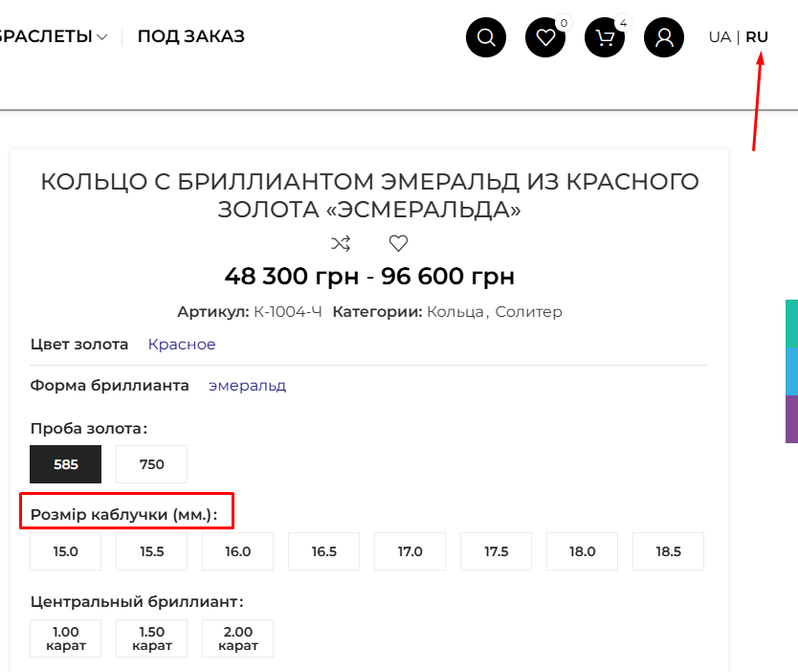Choose ring size 16.0
This screenshot has height=672, width=798.
pos(237,551)
